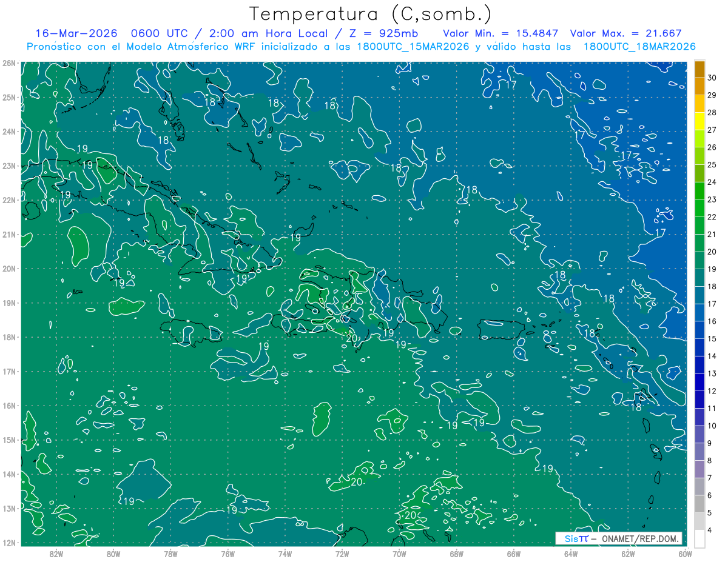The height and width of the screenshot is (562, 728).
Task: Click 'Valor Max. = 21.667' value
Action: point(627,33)
